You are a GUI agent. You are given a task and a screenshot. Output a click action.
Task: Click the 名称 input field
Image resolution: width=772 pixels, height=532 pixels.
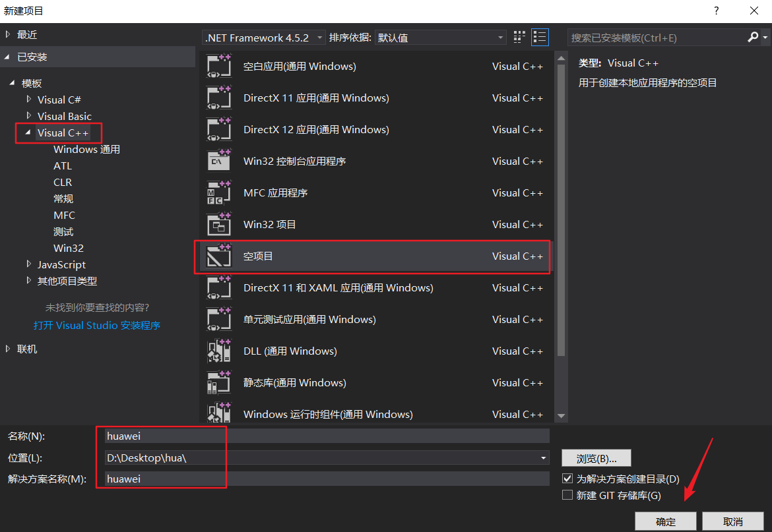pos(327,436)
